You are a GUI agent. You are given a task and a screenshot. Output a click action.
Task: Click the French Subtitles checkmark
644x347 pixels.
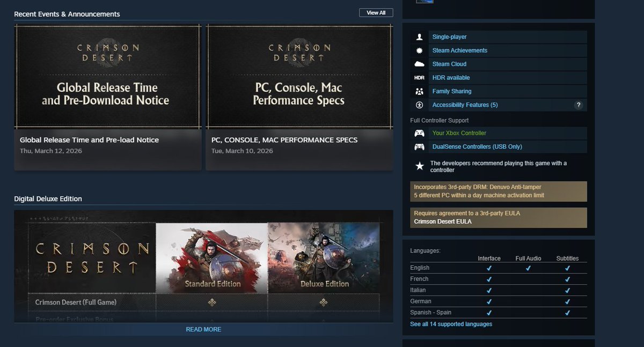coord(567,279)
